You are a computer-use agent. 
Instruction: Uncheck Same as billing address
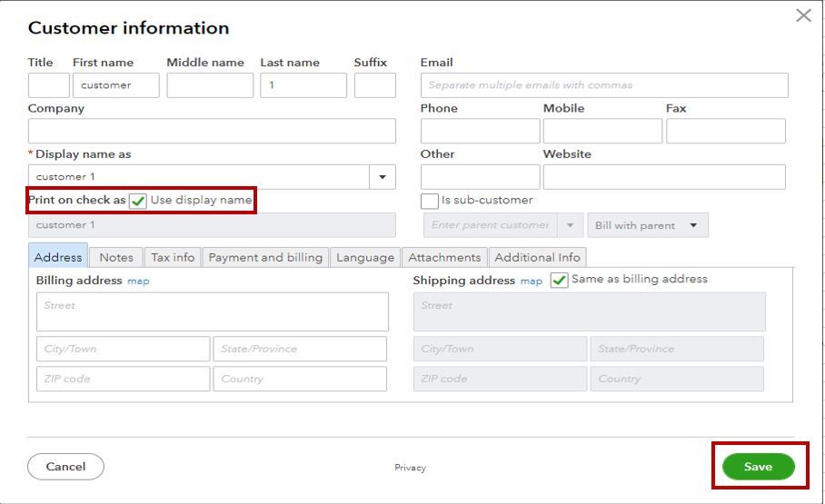[x=560, y=280]
